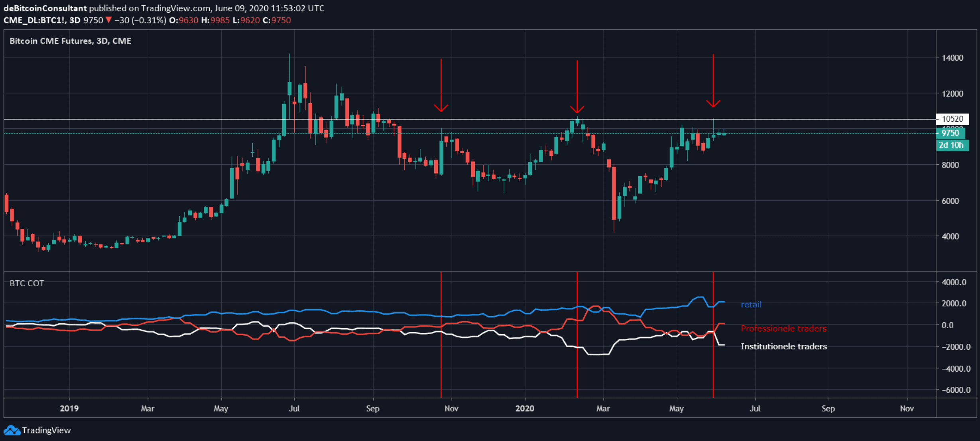Click the C:9750 close value
The height and width of the screenshot is (441, 980).
[277, 20]
